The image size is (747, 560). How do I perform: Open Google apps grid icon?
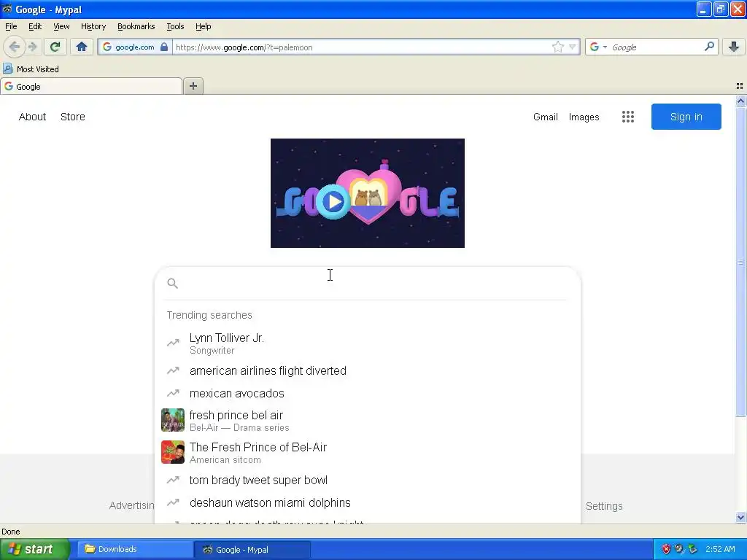[628, 117]
